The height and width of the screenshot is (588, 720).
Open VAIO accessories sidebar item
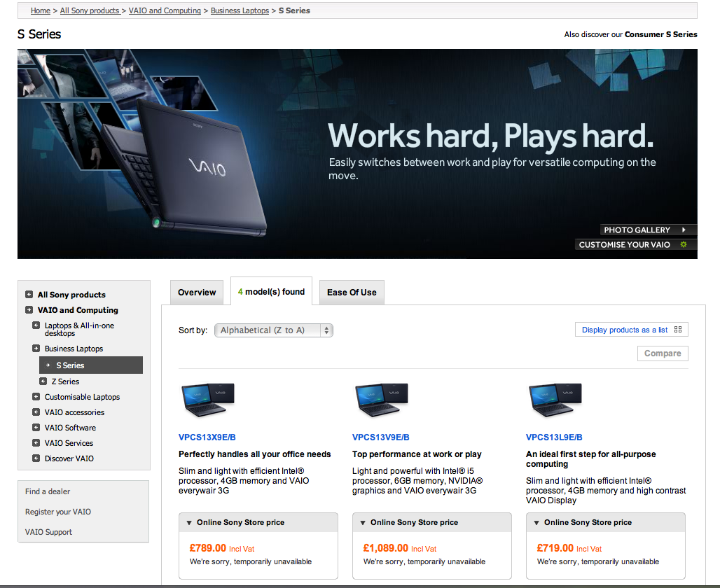74,412
